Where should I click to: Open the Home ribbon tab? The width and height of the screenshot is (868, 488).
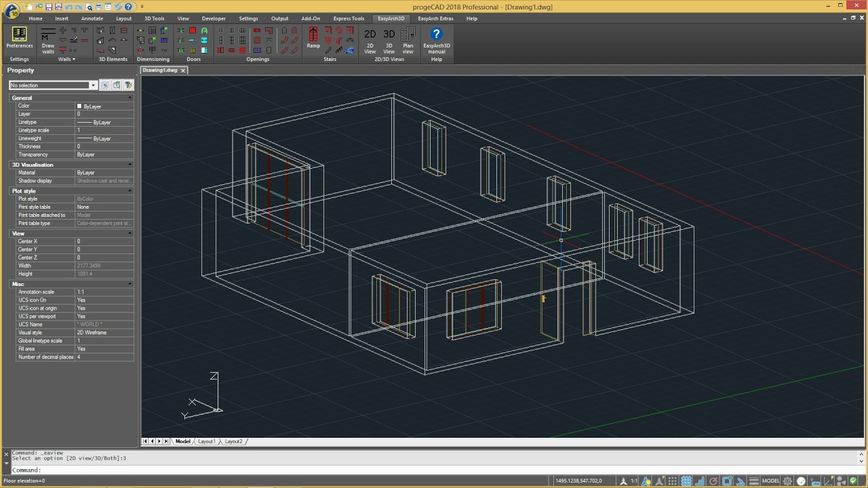35,18
